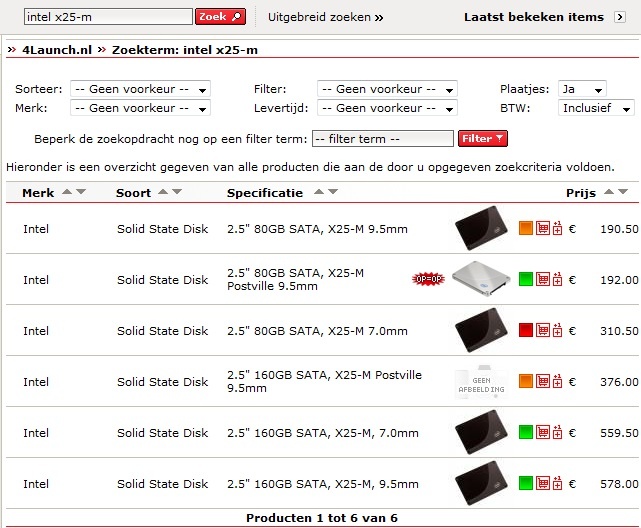This screenshot has height=528, width=641.
Task: Click plus-one basket icon for 376.00 item
Action: click(x=557, y=381)
